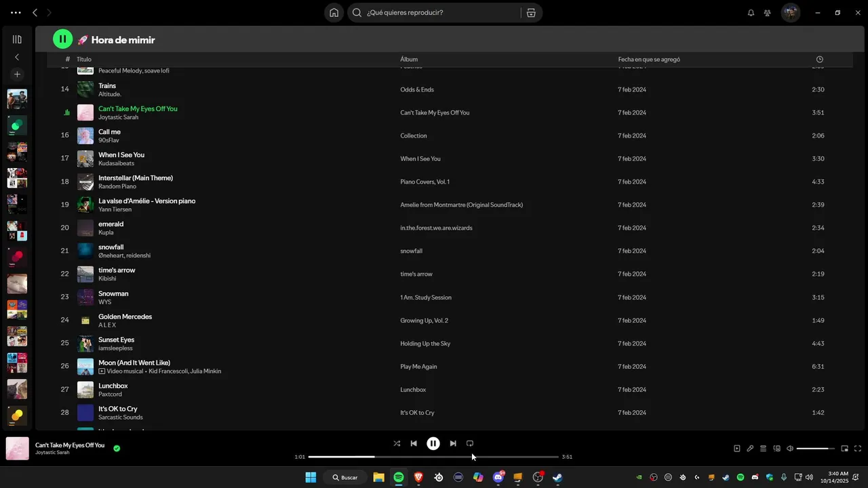Focus the ¿Qué quieres reproducir? search field
The image size is (868, 488).
pos(434,13)
